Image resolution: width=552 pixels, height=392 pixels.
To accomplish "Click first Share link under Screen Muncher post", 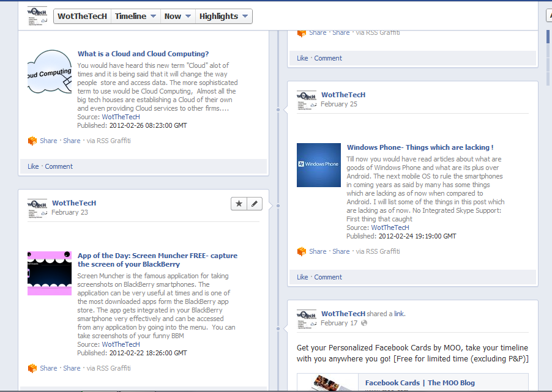I will point(48,368).
